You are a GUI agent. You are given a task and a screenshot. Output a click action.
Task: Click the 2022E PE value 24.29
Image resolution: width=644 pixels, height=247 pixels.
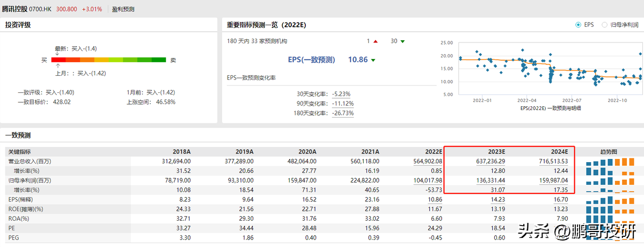pos(434,228)
